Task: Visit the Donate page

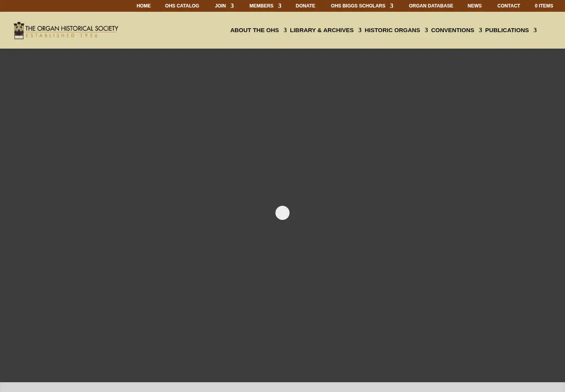Action: click(x=305, y=6)
